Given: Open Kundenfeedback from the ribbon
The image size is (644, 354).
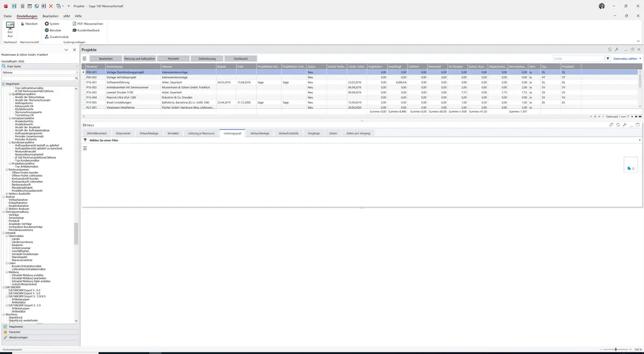Looking at the screenshot, I should click(86, 30).
